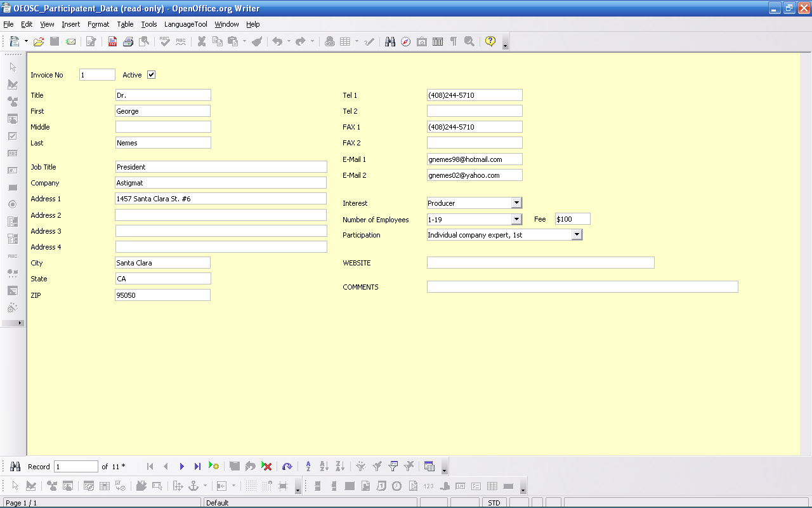Expand the Number of Employees dropdown

(516, 218)
